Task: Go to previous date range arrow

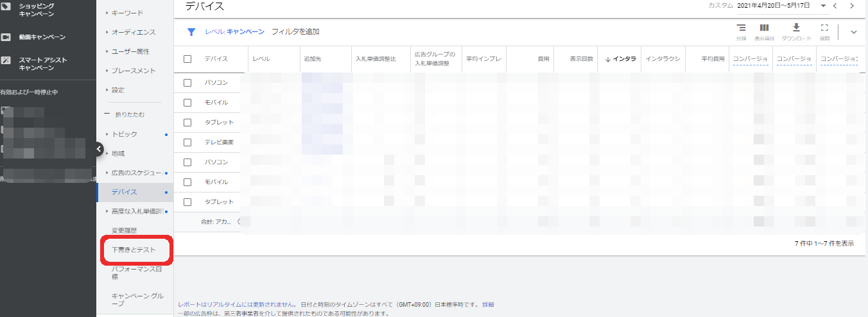Action: tap(835, 6)
